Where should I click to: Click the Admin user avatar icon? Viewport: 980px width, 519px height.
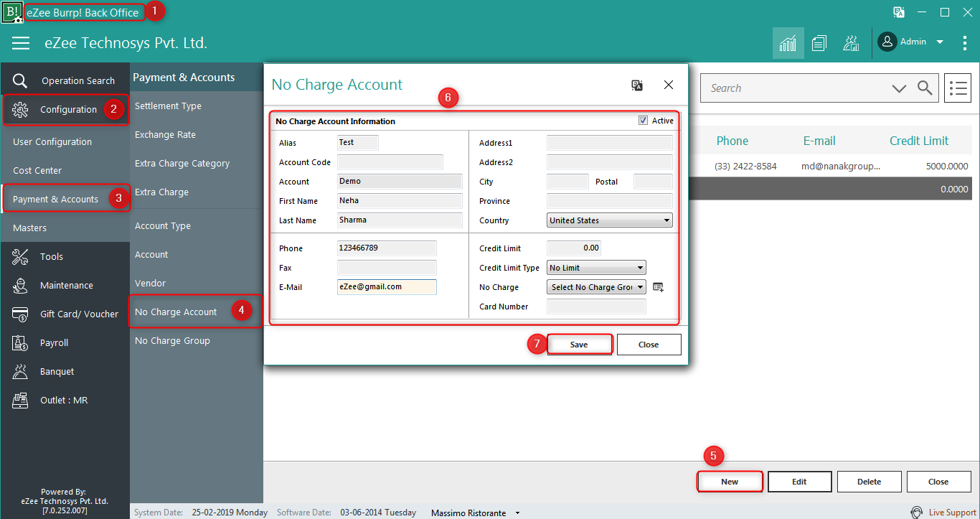[x=887, y=42]
